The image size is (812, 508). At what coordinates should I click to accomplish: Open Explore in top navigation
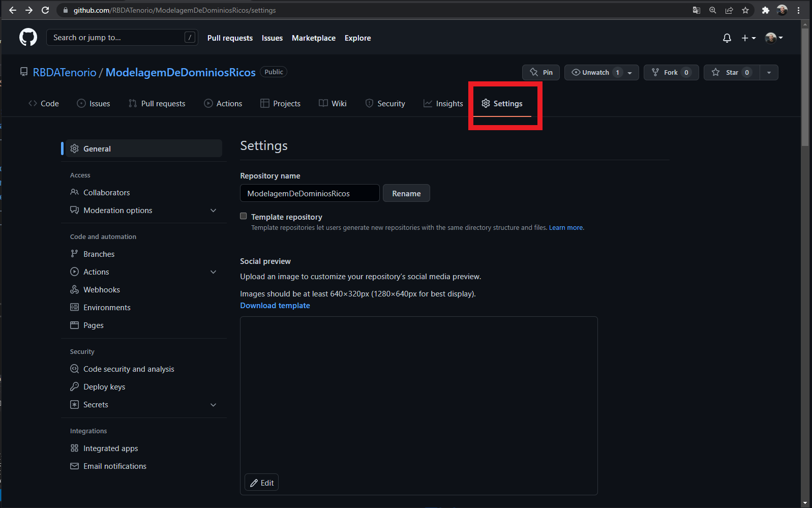(357, 38)
